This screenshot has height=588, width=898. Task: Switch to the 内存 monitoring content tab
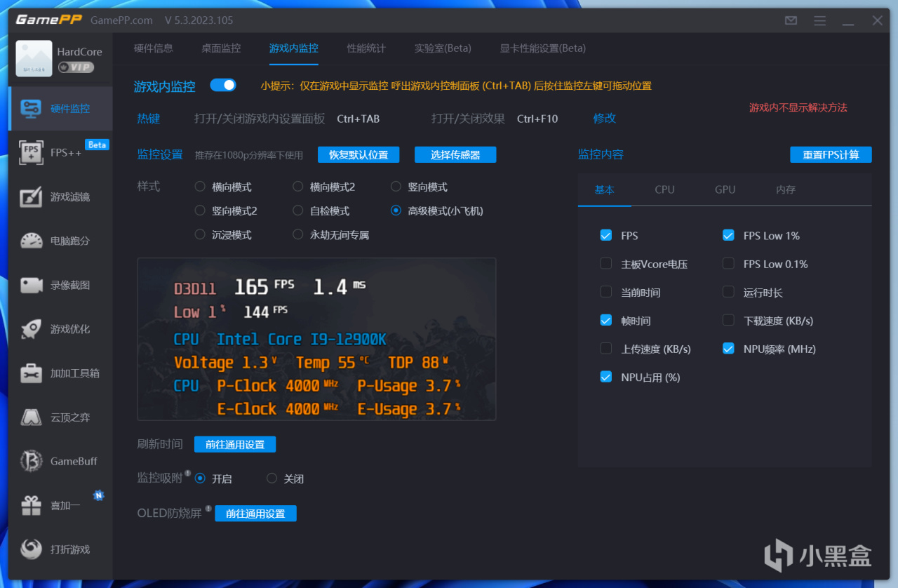(x=786, y=189)
